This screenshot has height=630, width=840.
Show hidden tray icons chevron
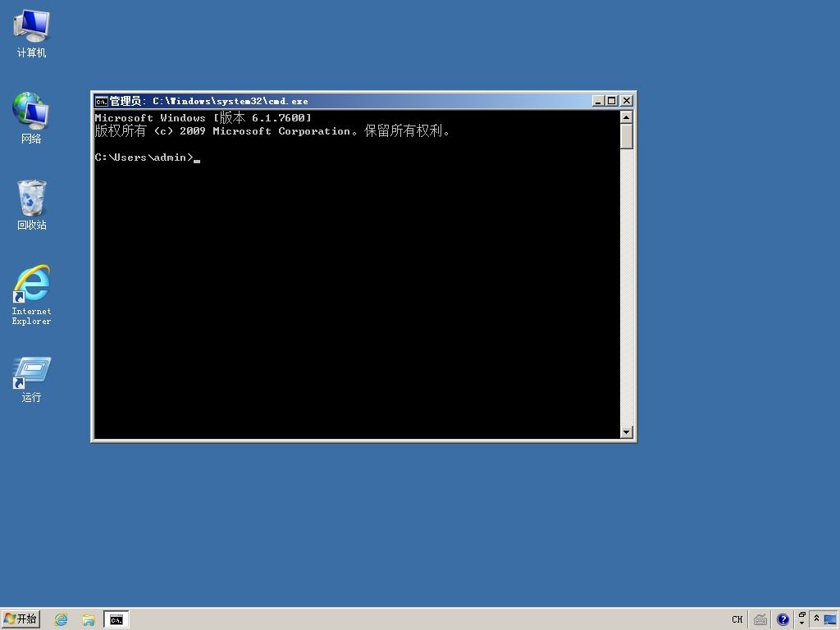point(816,619)
